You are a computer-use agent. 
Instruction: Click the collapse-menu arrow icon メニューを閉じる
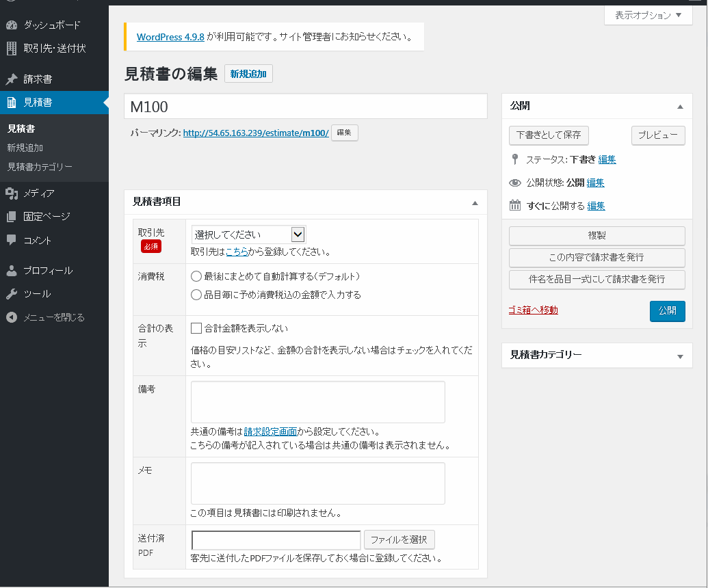coord(12,317)
